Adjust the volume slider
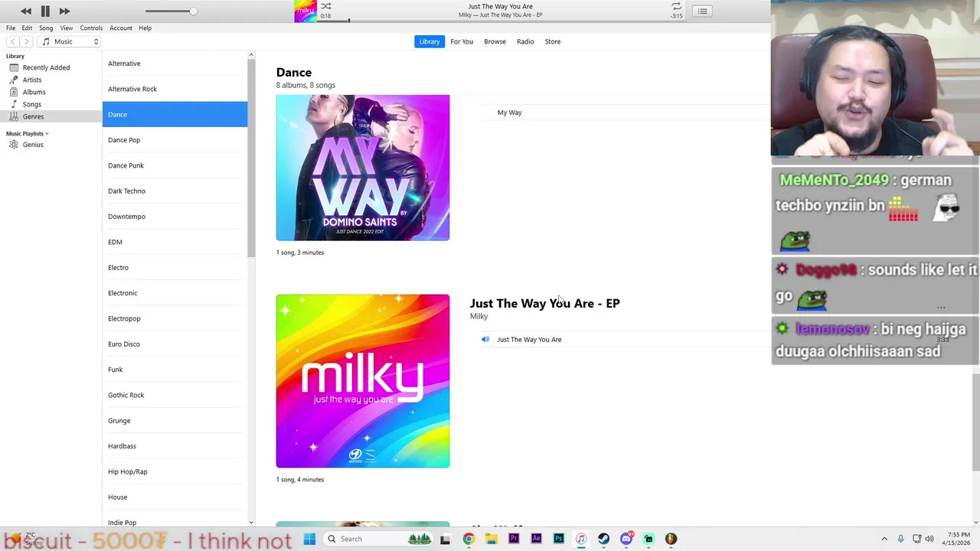980x551 pixels. (170, 11)
